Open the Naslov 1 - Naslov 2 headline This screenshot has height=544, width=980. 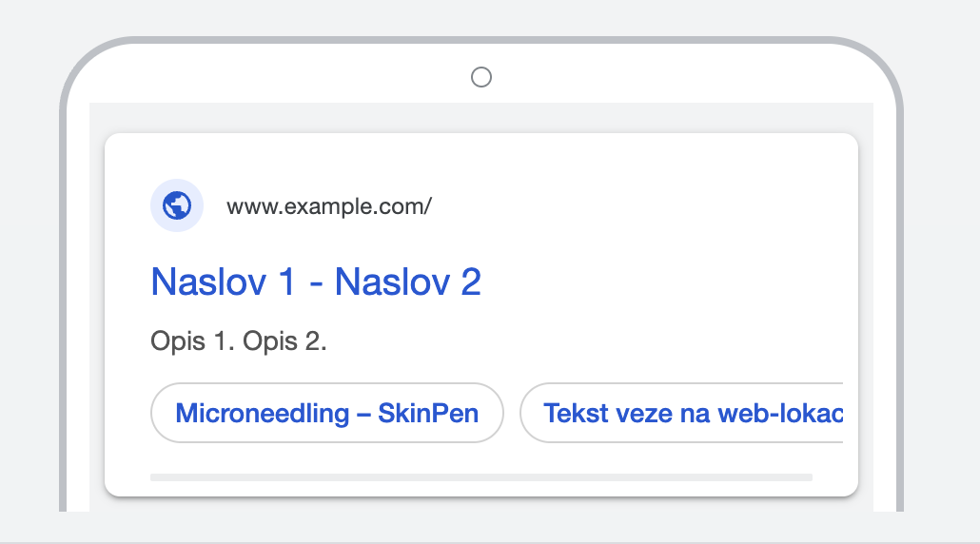(x=316, y=282)
